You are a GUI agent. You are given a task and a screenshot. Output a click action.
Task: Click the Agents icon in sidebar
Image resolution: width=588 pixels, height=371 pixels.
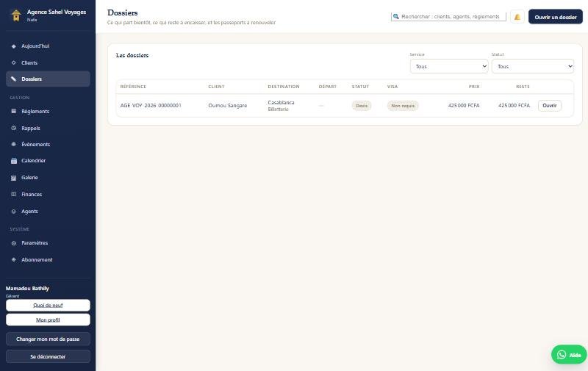(x=14, y=212)
